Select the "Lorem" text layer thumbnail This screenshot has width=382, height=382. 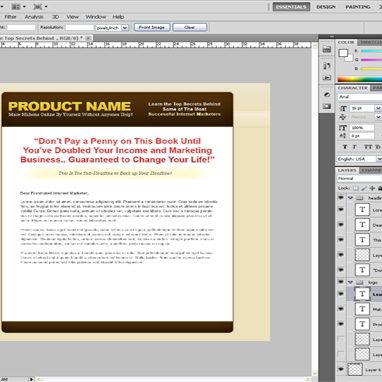click(x=362, y=210)
